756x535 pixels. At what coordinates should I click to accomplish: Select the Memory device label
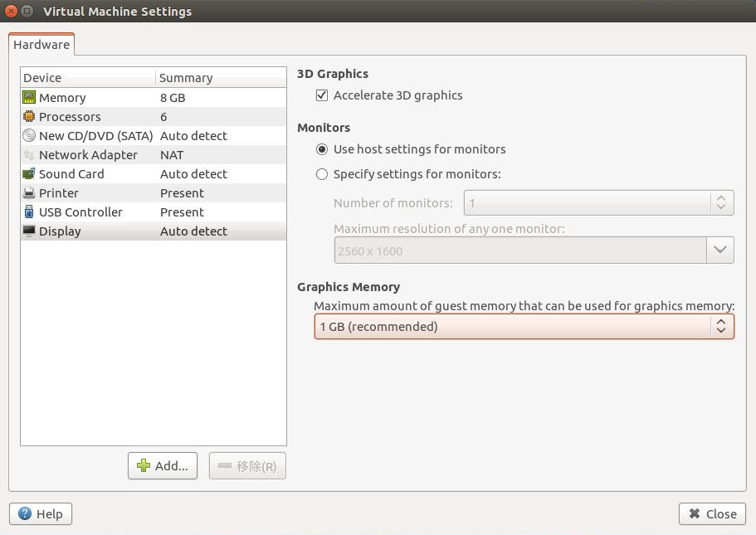coord(62,98)
